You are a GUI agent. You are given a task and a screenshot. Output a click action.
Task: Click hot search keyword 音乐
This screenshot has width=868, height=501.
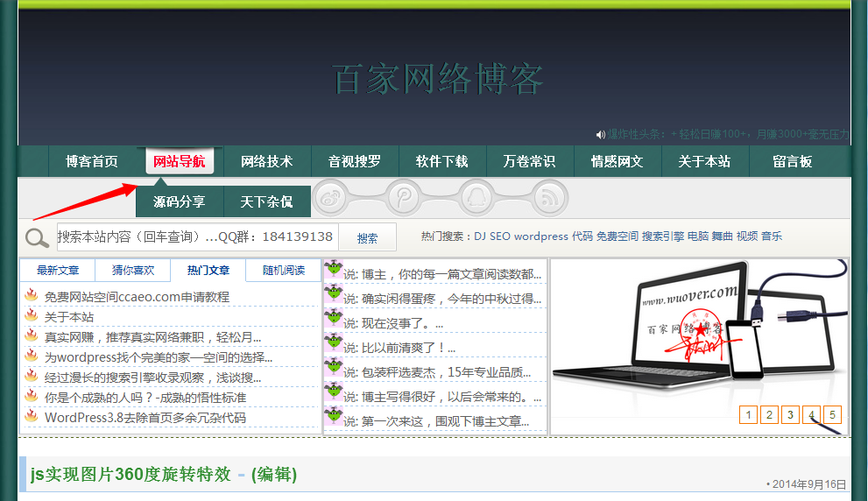coord(772,236)
